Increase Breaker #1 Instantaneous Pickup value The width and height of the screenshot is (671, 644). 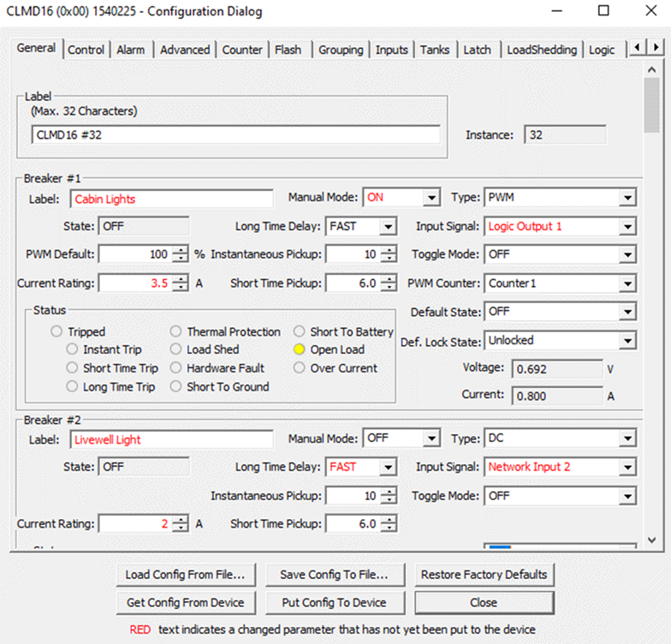click(x=389, y=250)
